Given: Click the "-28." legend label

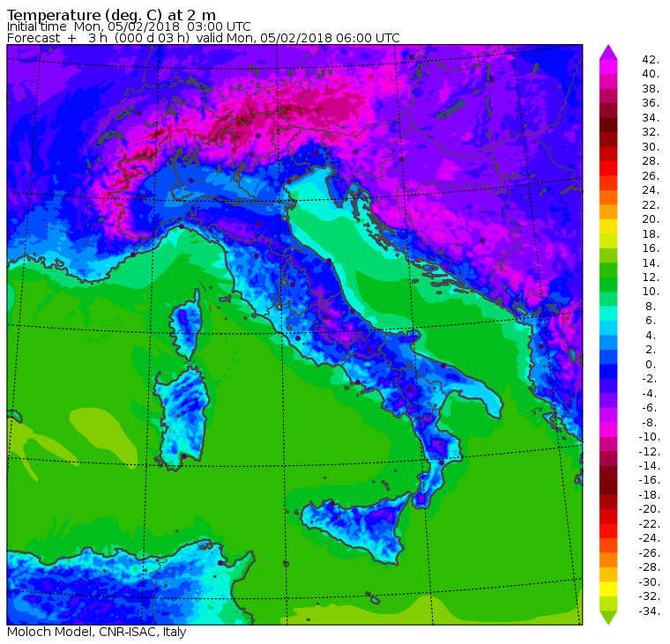Looking at the screenshot, I should (x=649, y=567).
